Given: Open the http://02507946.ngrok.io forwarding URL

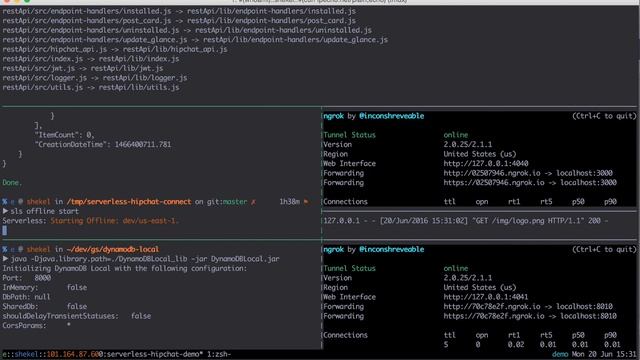Looking at the screenshot, I should point(492,173).
